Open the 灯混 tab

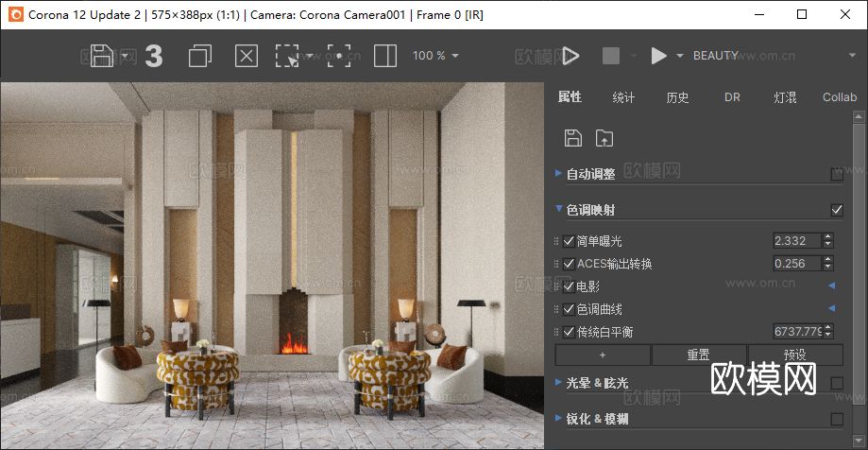tap(785, 97)
